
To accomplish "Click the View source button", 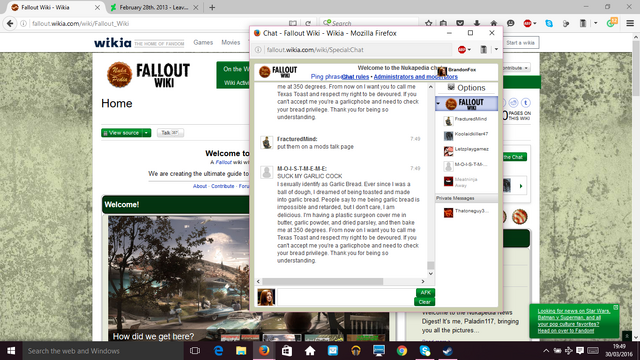I will pyautogui.click(x=122, y=133).
